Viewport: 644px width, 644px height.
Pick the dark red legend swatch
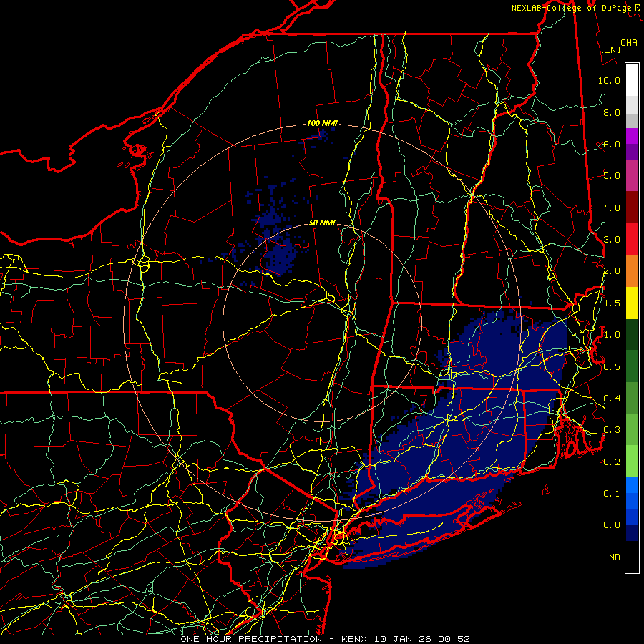click(632, 208)
